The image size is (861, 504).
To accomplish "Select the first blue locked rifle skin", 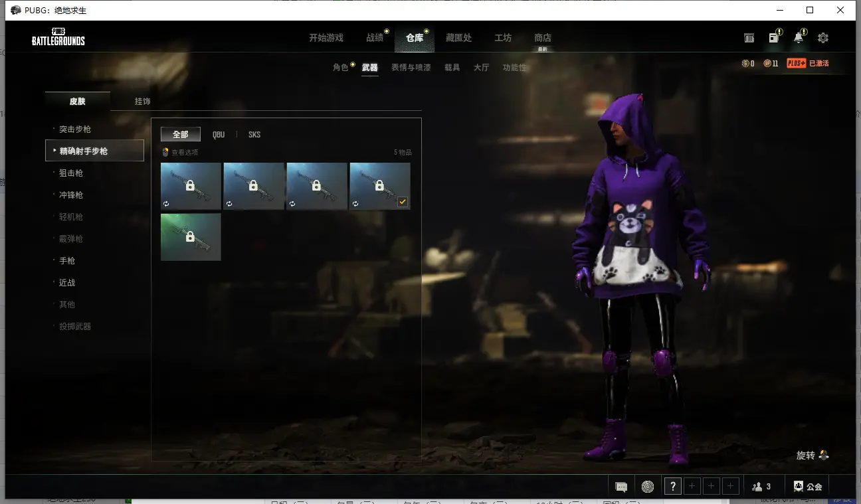I will click(191, 186).
